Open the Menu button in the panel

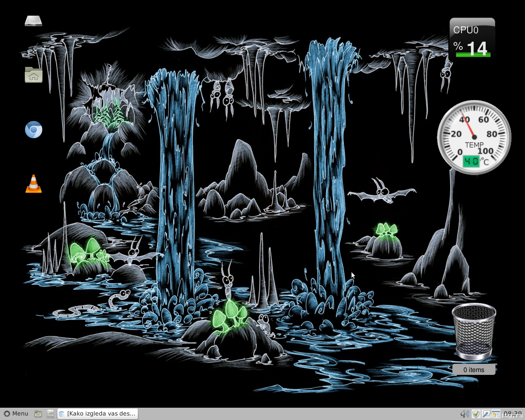point(16,413)
